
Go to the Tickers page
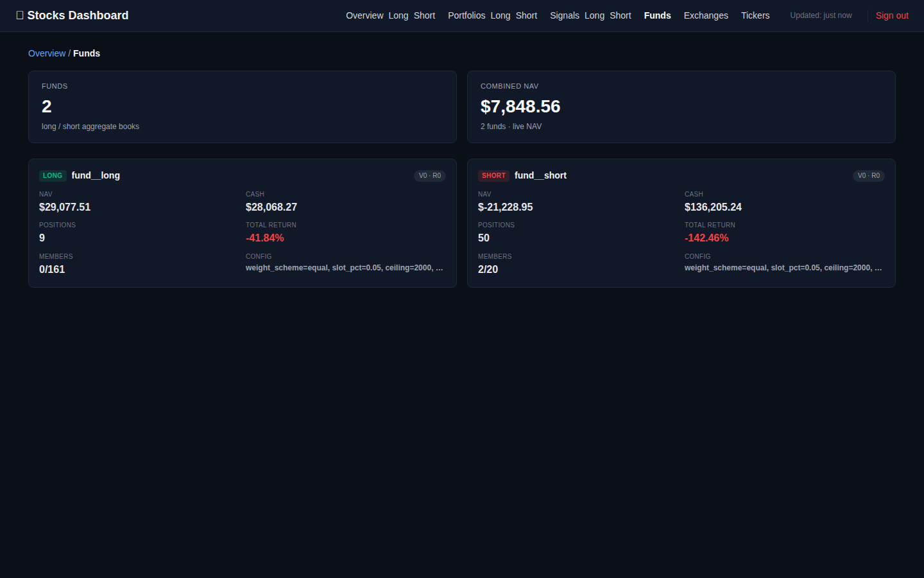(755, 15)
